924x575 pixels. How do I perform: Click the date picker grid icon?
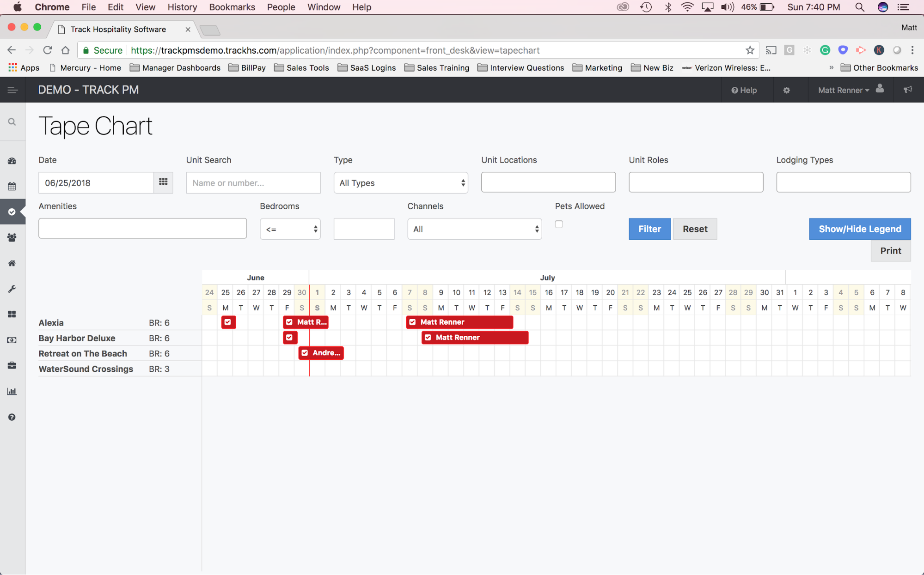[163, 182]
